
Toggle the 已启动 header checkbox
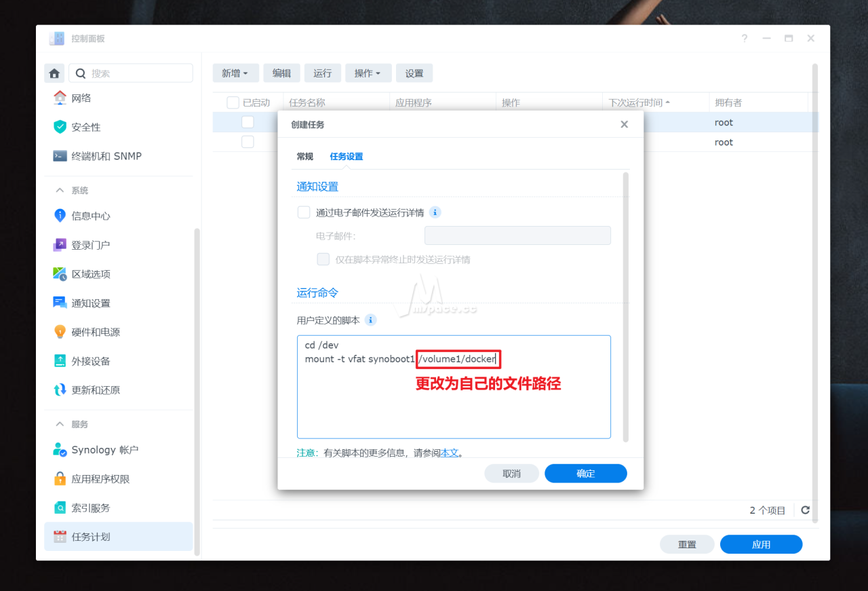point(233,102)
